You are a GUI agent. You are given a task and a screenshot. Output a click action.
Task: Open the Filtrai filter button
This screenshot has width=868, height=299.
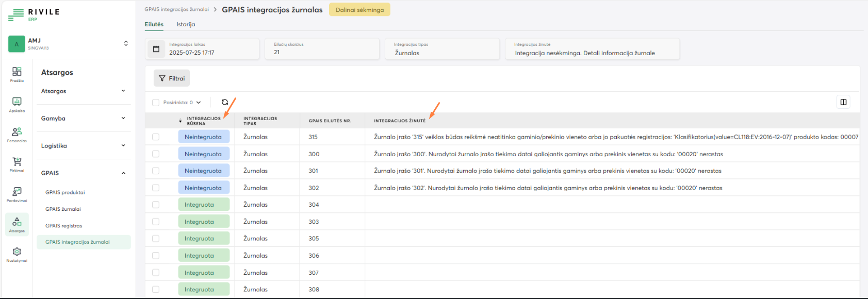[172, 78]
